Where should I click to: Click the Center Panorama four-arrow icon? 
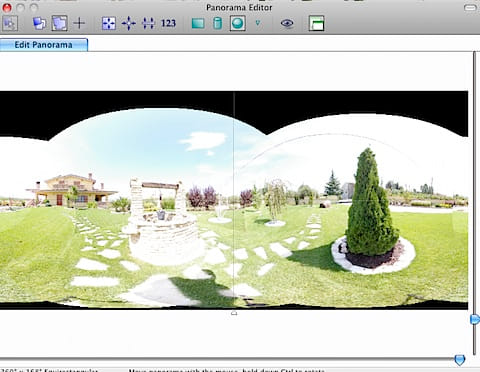coord(129,23)
